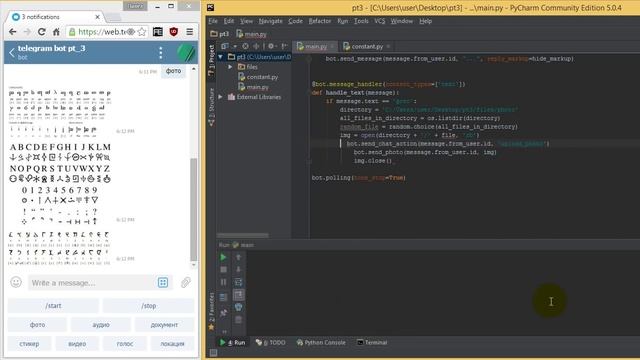
Task: Click the локация keyboard button
Action: 172,344
